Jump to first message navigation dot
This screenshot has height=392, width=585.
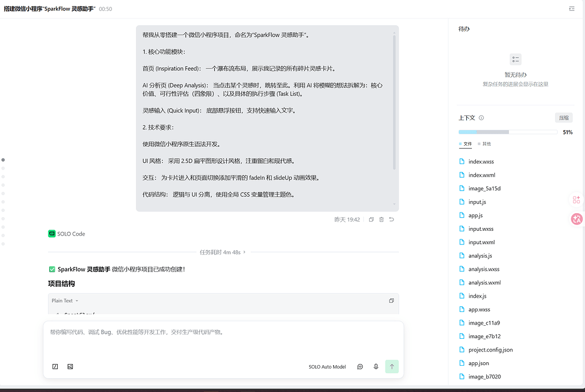point(3,160)
